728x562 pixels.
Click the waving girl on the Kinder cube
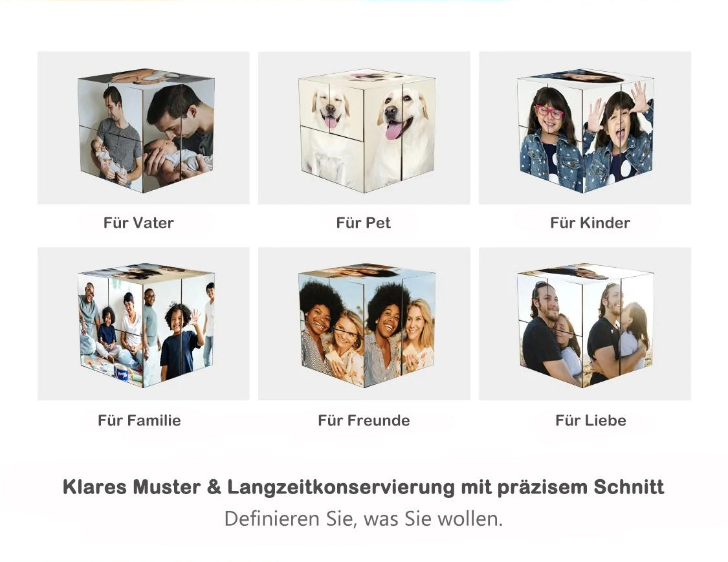[619, 137]
